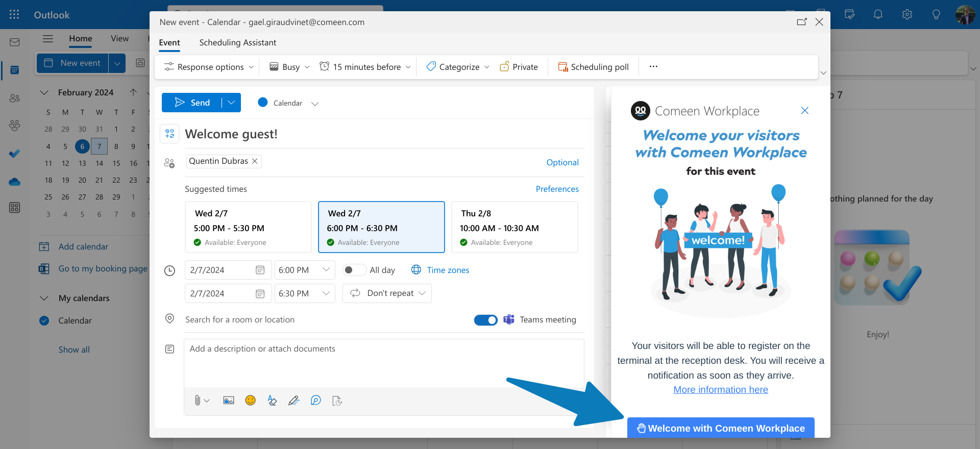The image size is (980, 449).
Task: Open scheduling Preferences link
Action: tap(557, 189)
